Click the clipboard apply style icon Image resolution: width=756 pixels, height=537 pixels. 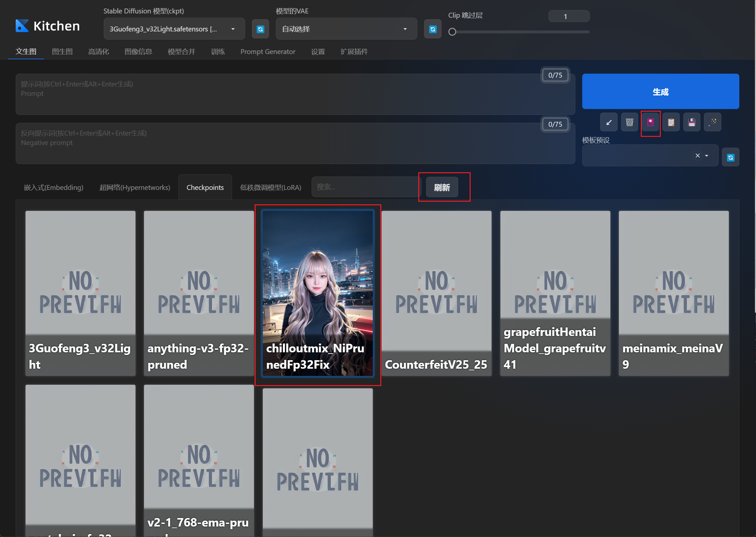point(671,122)
